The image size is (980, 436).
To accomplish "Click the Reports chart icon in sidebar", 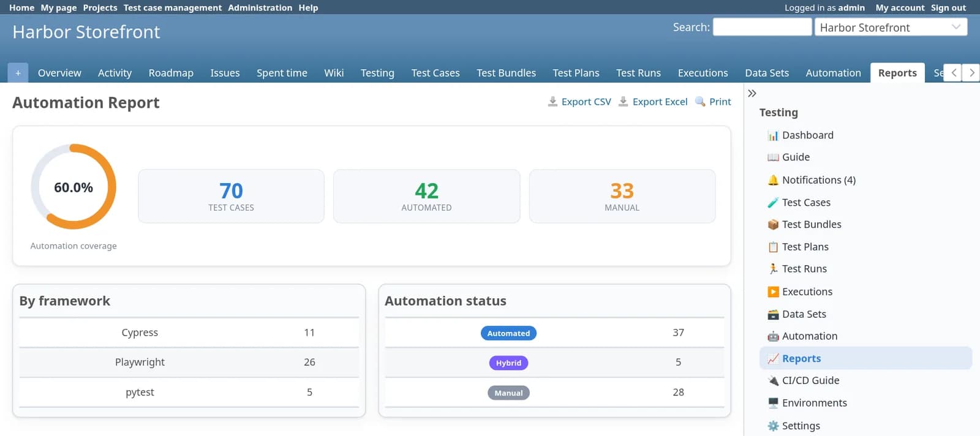I will (773, 359).
